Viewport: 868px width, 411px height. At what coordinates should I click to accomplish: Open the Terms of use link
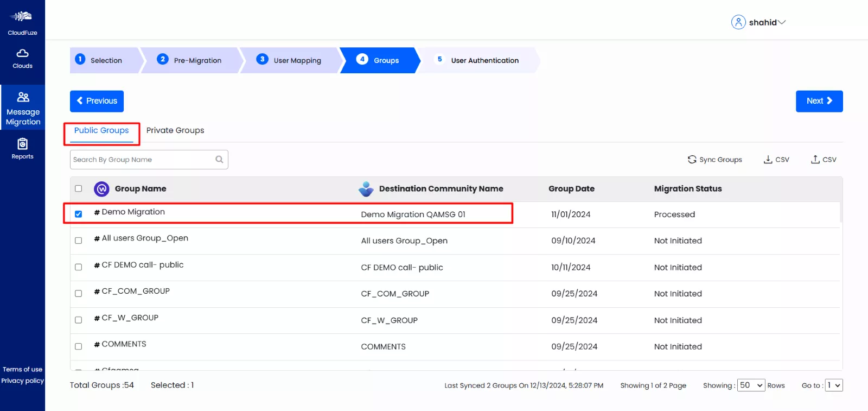pyautogui.click(x=22, y=369)
